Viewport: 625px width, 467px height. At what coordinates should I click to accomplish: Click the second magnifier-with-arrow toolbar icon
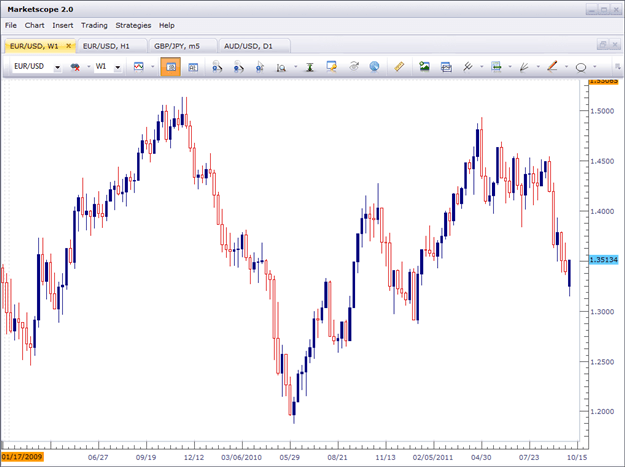(x=238, y=67)
